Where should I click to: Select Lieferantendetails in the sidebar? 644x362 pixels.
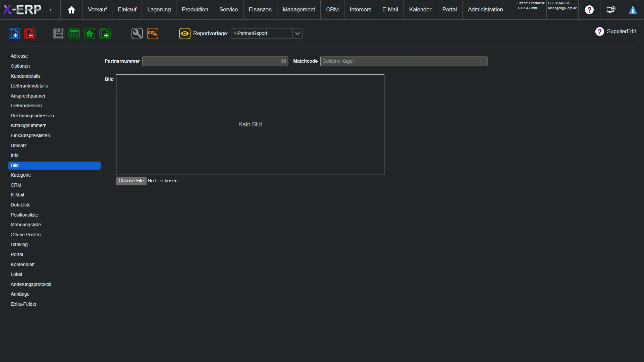click(x=54, y=86)
